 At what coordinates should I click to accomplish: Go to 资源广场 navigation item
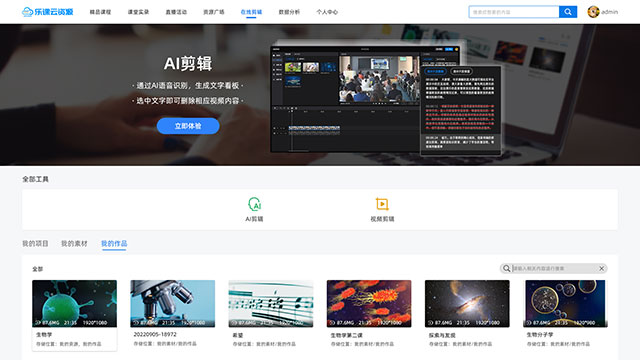[214, 12]
